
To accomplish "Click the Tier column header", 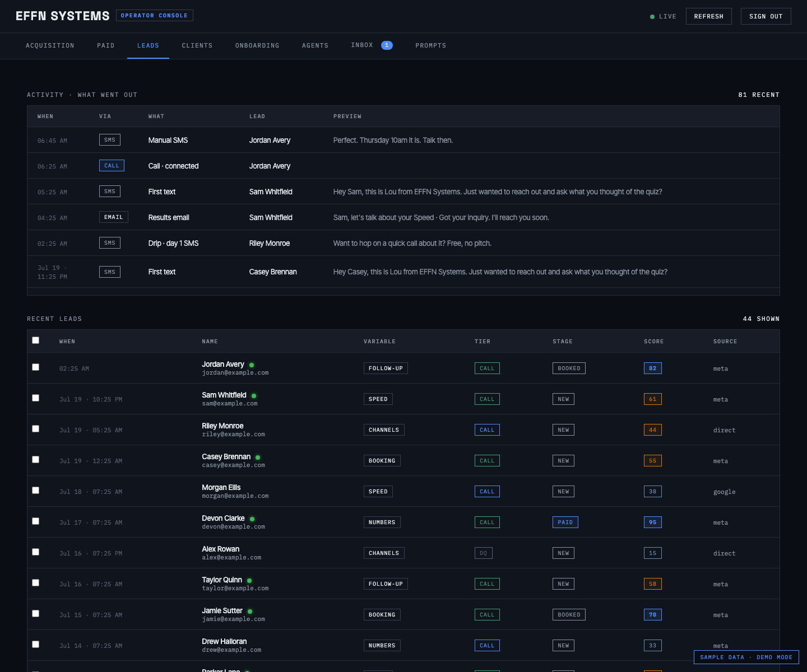I will tap(483, 342).
